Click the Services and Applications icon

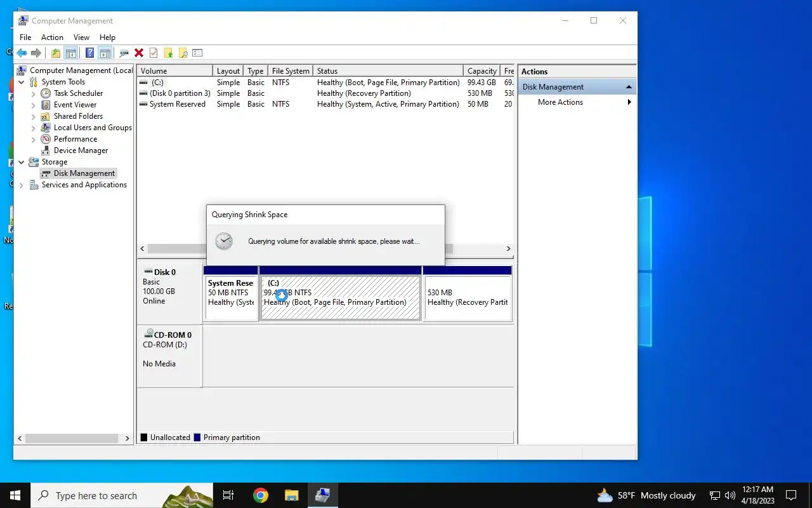[34, 185]
